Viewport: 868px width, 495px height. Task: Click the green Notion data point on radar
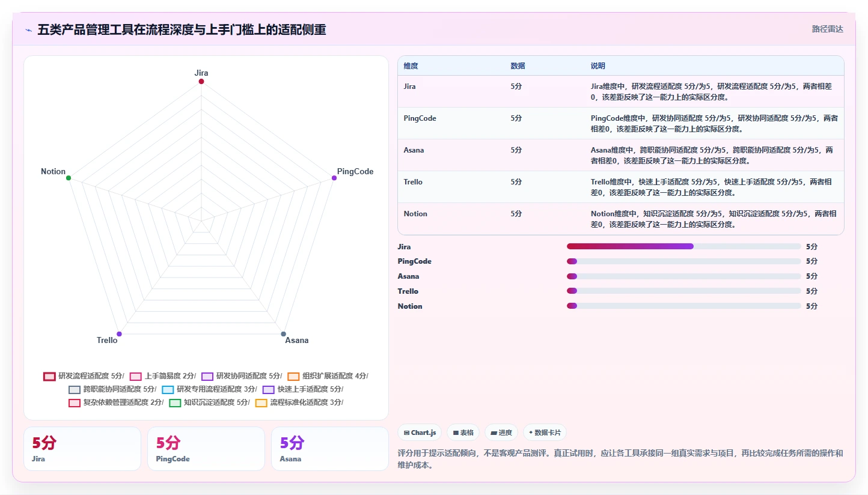coord(69,178)
